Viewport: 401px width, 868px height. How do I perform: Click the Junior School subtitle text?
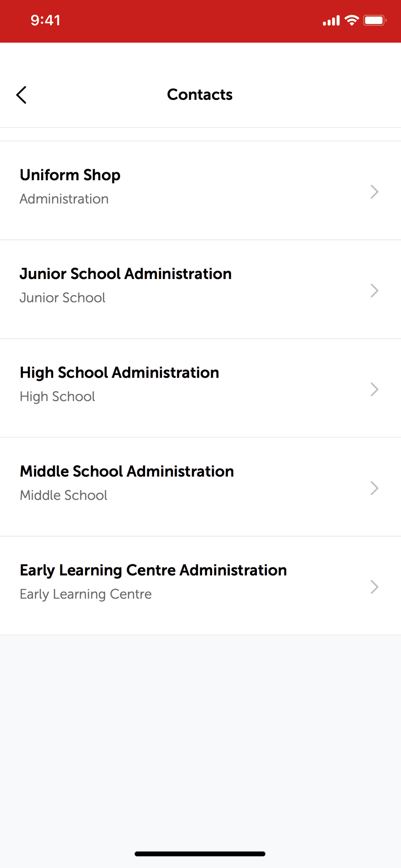[62, 298]
